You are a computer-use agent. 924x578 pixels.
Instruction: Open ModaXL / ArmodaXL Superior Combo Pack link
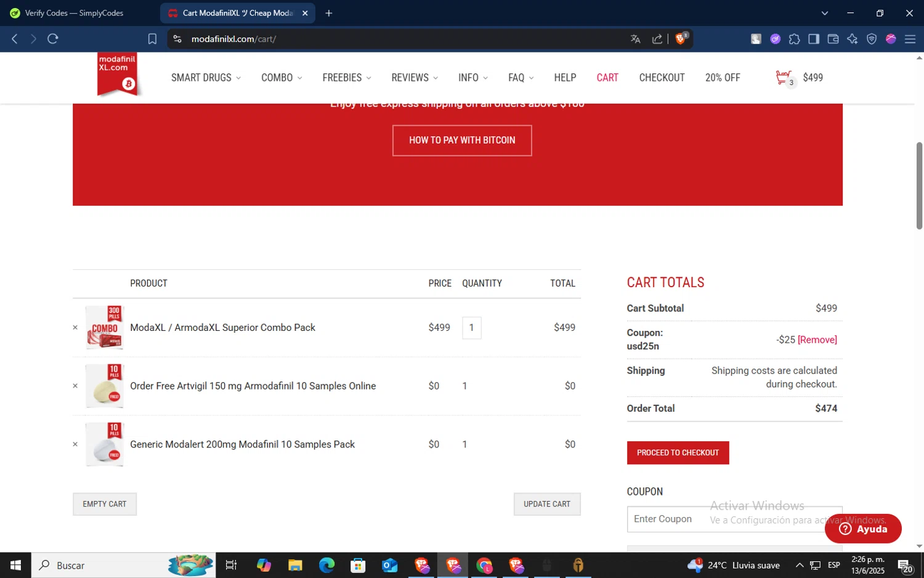[222, 327]
